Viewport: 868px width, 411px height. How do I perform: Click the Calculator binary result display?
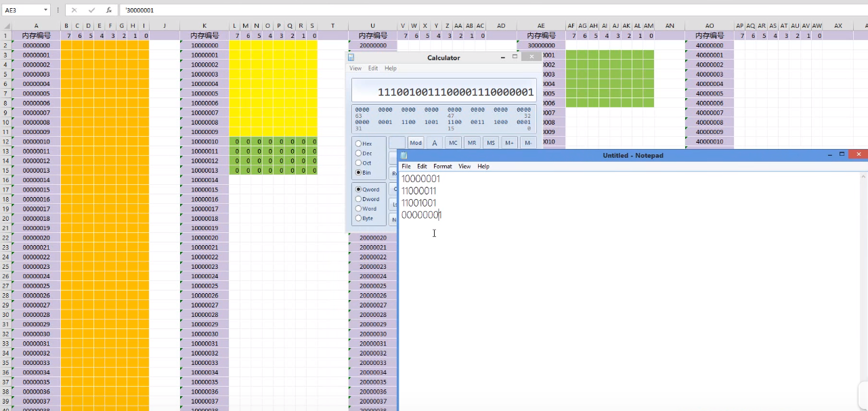pos(444,90)
